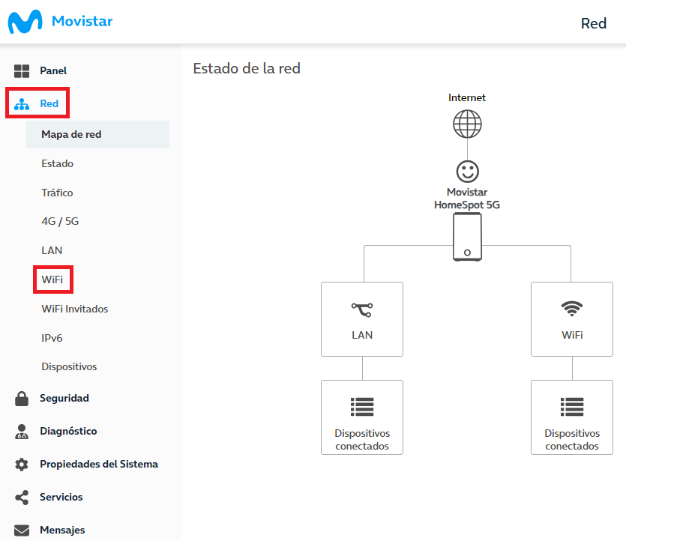697x540 pixels.
Task: Click the Internet globe icon
Action: click(x=467, y=124)
